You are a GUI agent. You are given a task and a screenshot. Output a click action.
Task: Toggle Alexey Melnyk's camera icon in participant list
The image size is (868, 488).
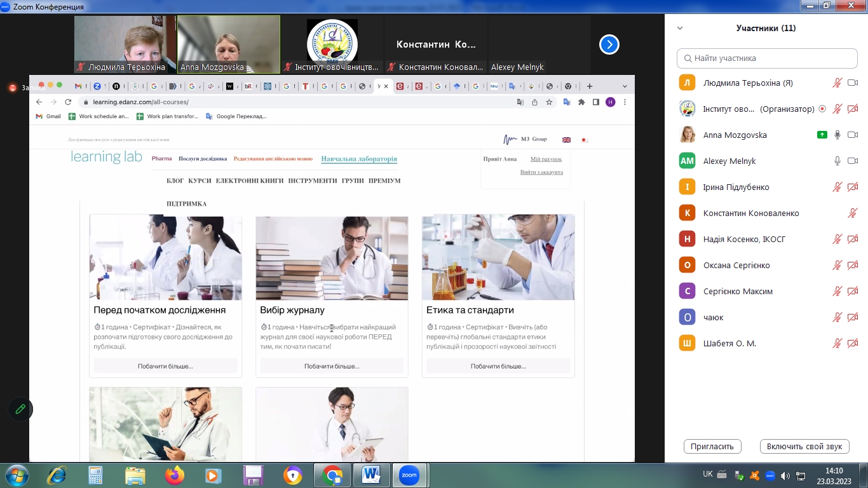(x=853, y=161)
